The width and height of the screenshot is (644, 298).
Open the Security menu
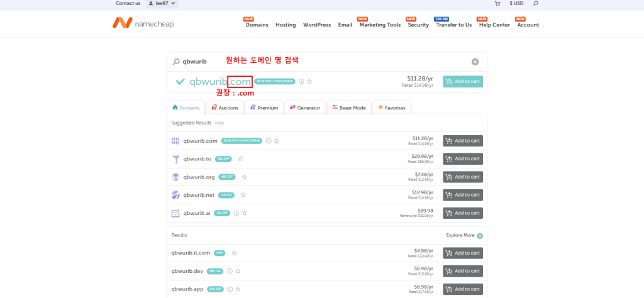click(x=418, y=25)
